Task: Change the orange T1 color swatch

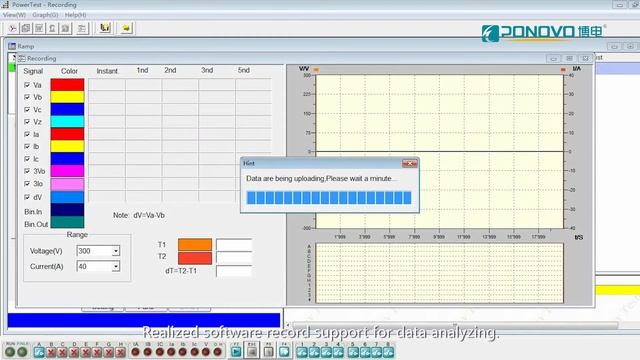Action: [x=195, y=245]
